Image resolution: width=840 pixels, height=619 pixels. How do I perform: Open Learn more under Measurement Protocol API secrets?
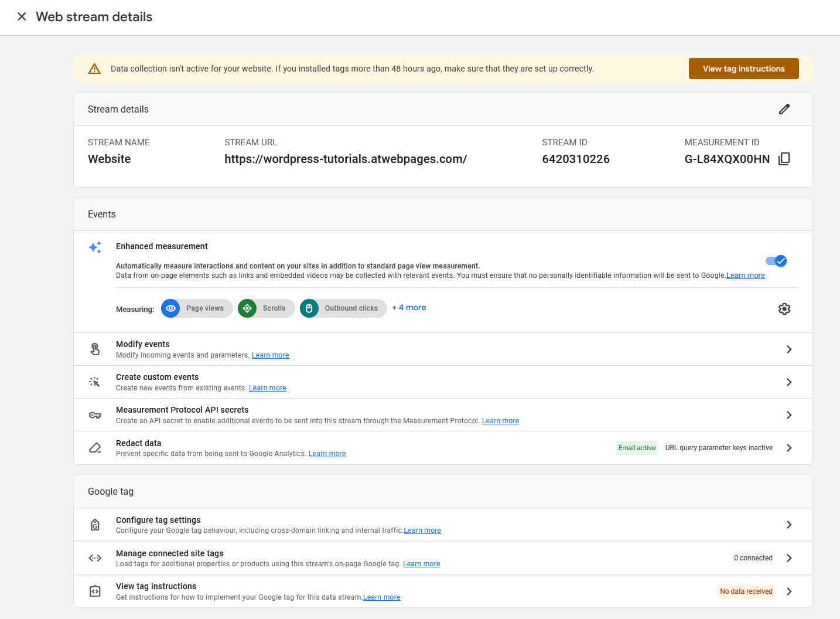(x=500, y=420)
